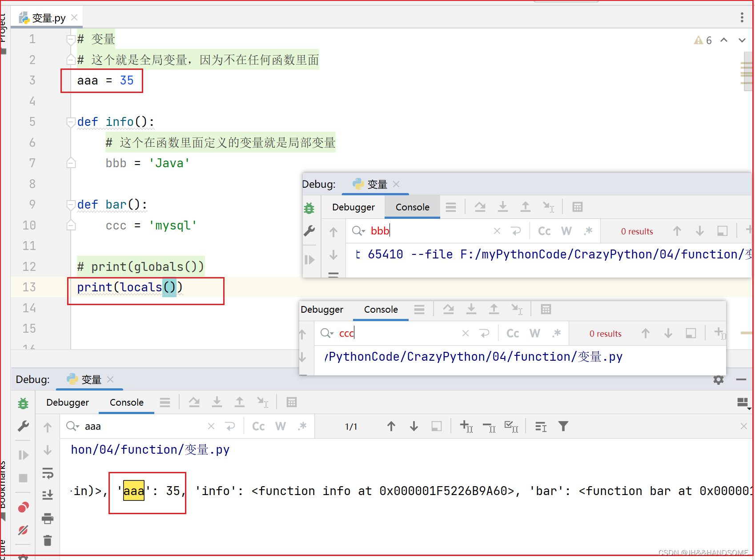Mute breakpoints in the Debug panel
This screenshot has width=755, height=560.
(x=23, y=530)
